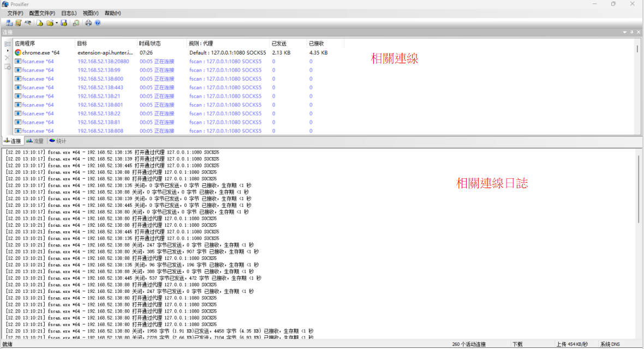Open the connections panel dropdown triangle

pyautogui.click(x=625, y=32)
